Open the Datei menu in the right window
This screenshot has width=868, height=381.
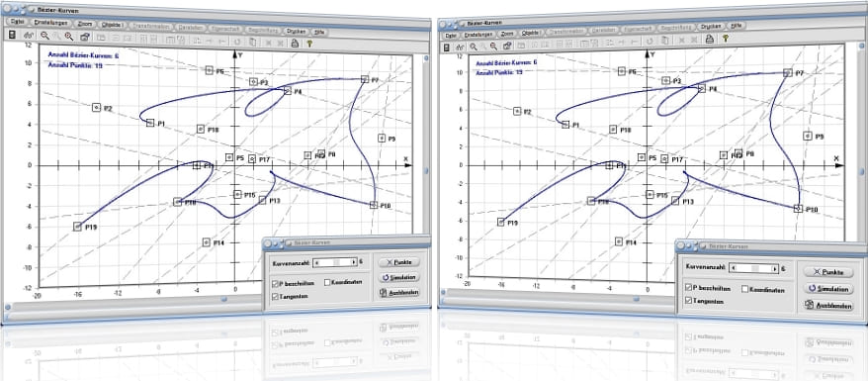[x=451, y=35]
